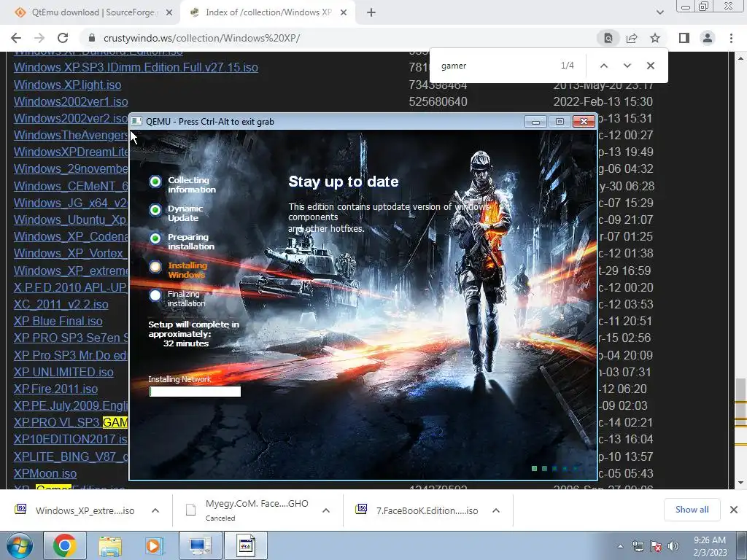Open volume speaker tray icon
This screenshot has width=747, height=560.
[x=673, y=546]
